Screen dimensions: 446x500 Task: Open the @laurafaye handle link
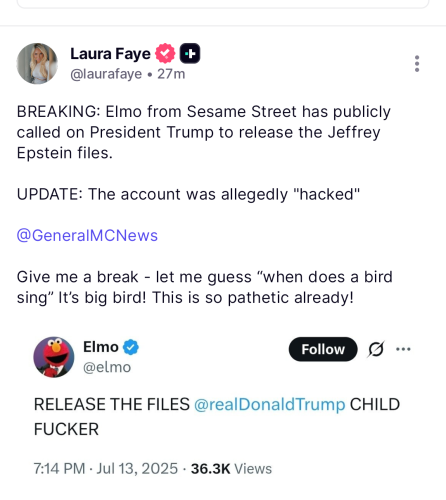tap(106, 74)
